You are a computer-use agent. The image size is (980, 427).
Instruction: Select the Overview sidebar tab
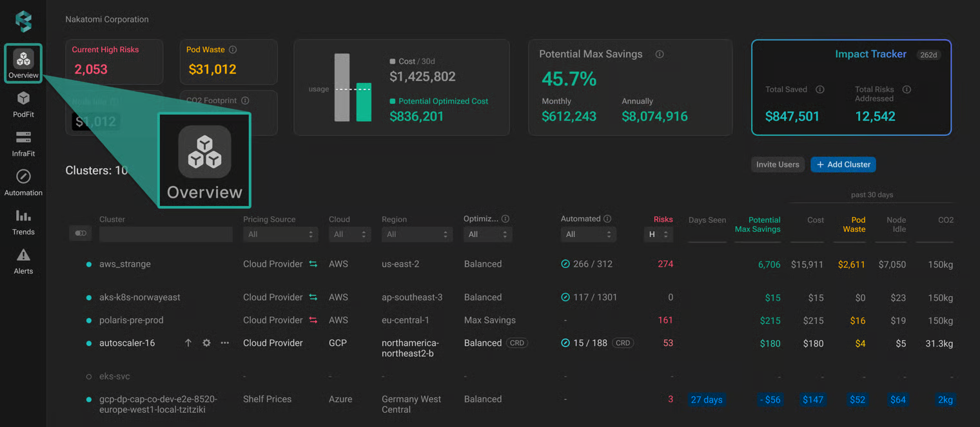(x=23, y=63)
